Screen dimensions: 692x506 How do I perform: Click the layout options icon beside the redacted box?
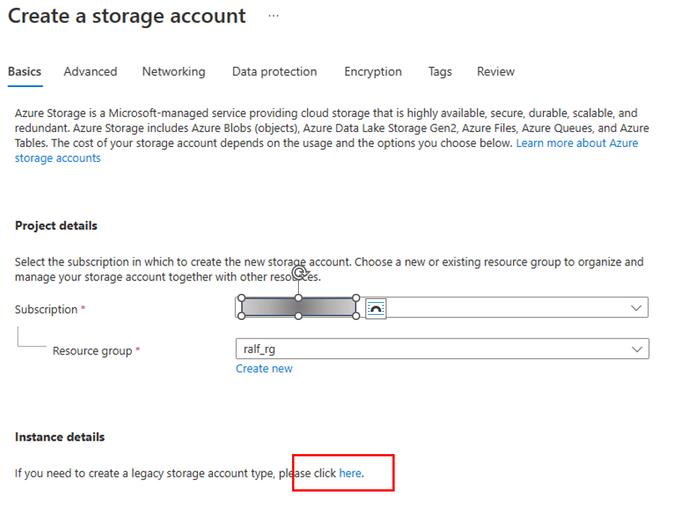(376, 308)
